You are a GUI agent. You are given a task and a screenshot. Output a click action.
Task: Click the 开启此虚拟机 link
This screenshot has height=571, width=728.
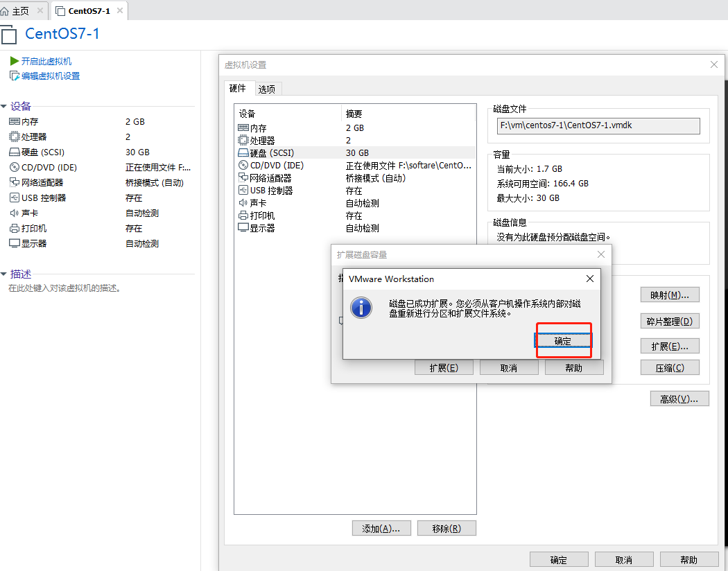46,61
